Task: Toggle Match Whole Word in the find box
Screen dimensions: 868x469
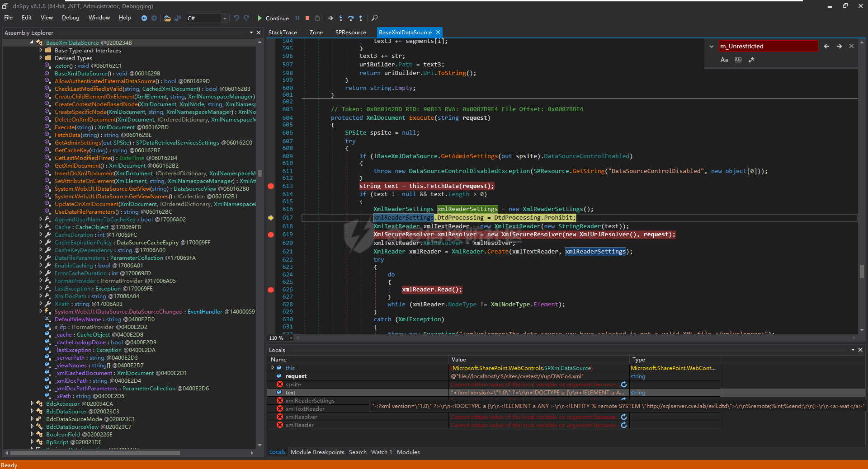Action: click(x=738, y=60)
